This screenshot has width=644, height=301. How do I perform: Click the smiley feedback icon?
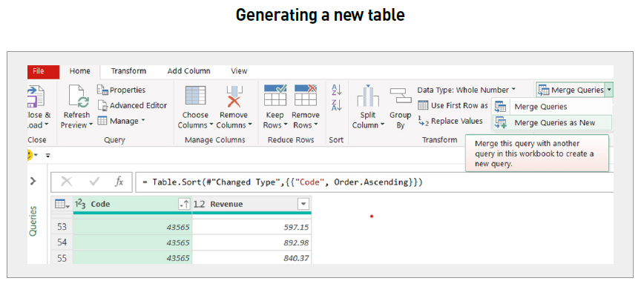(x=29, y=155)
